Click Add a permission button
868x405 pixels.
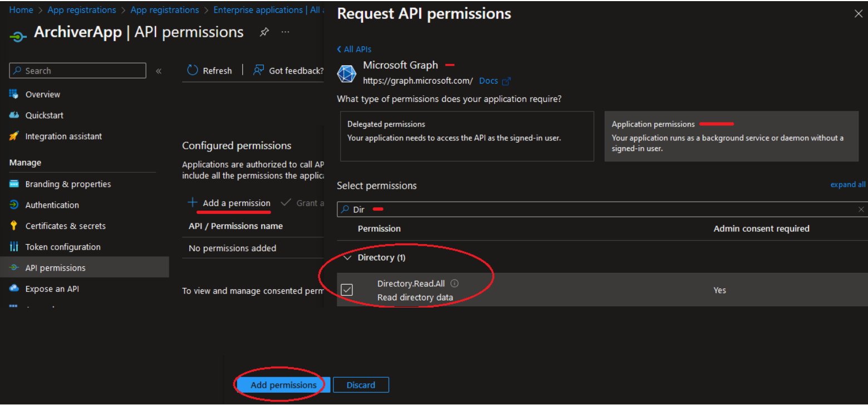coord(229,203)
